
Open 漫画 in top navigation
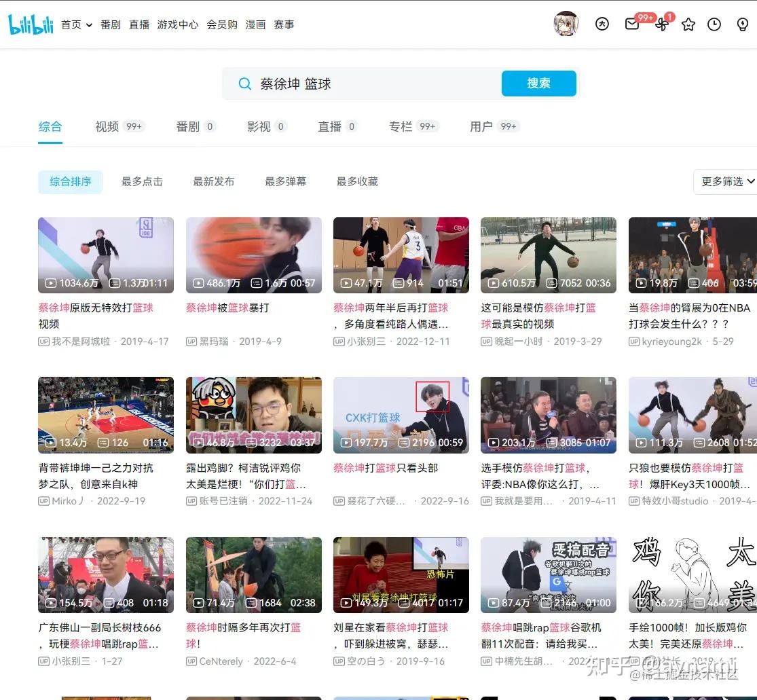tap(255, 24)
